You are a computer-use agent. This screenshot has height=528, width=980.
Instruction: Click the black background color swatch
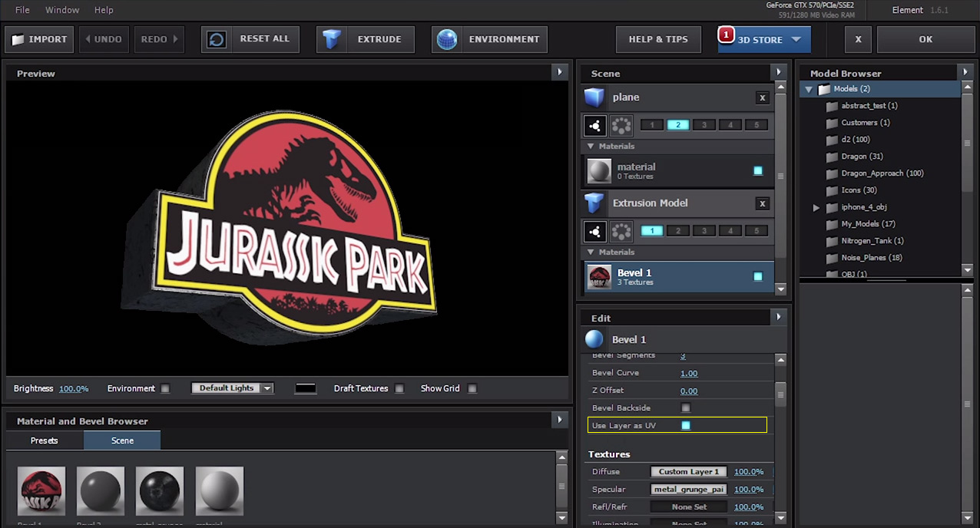306,388
